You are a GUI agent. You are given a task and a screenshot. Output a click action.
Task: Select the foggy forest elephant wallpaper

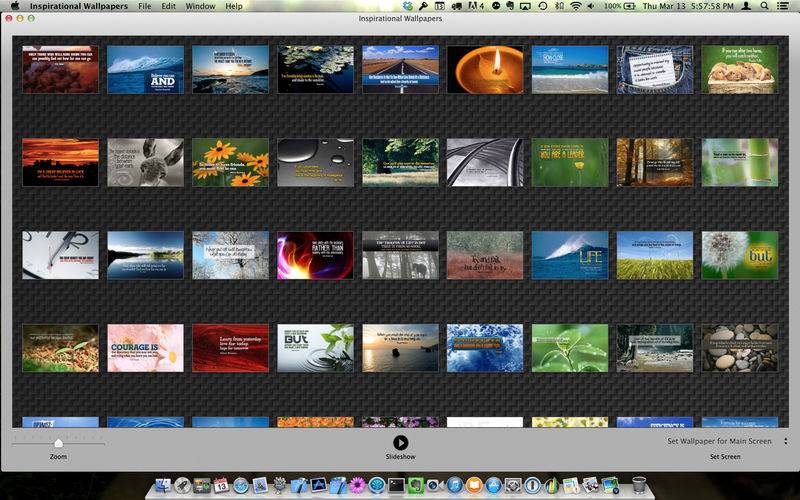[x=400, y=255]
